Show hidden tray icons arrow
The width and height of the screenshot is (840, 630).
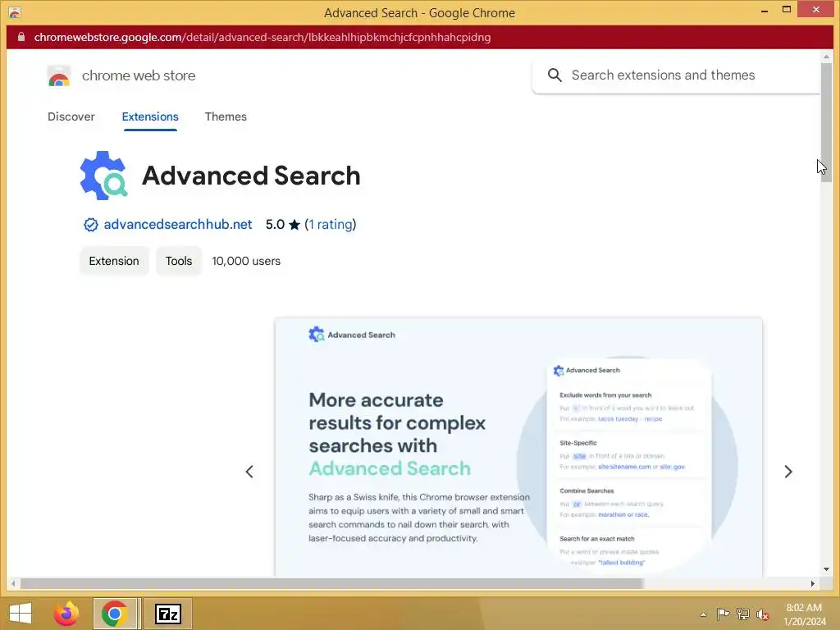[703, 614]
